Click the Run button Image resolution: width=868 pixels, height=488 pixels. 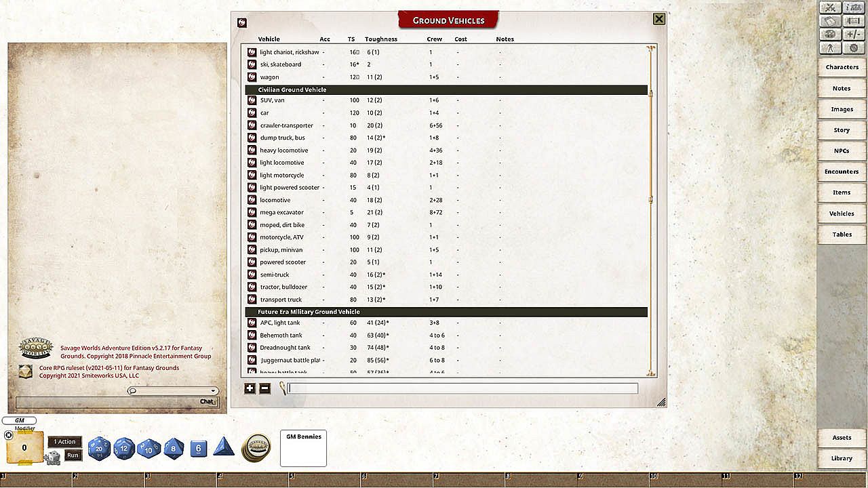click(73, 455)
